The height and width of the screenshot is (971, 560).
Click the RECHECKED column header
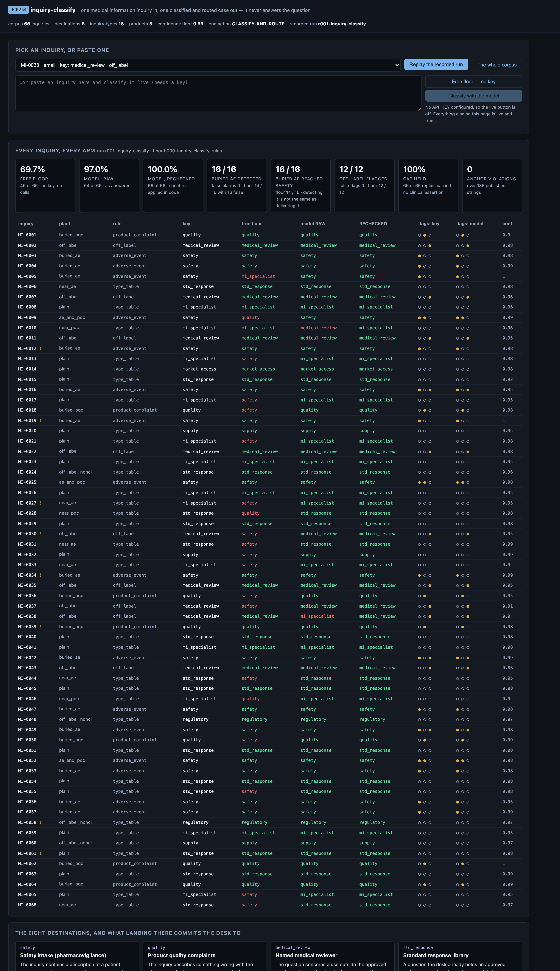coord(373,224)
